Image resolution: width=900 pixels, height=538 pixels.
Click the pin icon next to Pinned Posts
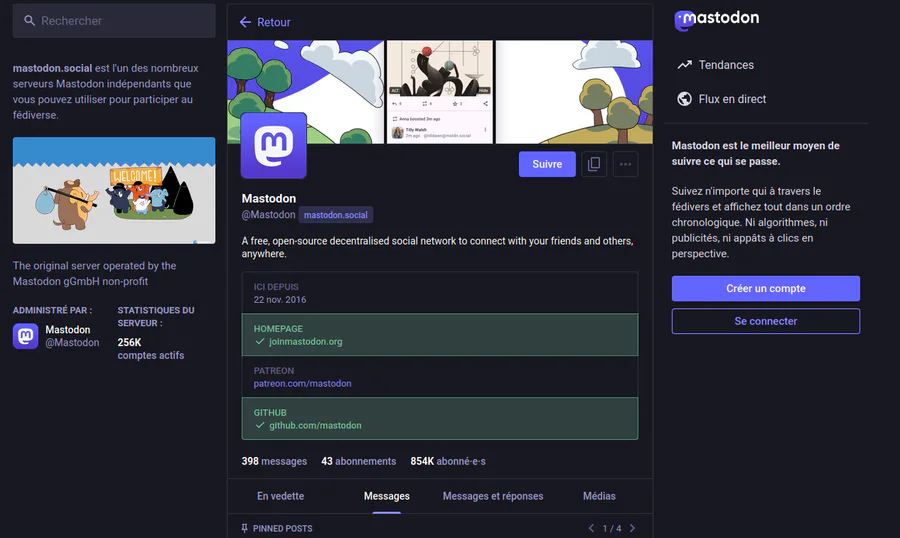245,528
